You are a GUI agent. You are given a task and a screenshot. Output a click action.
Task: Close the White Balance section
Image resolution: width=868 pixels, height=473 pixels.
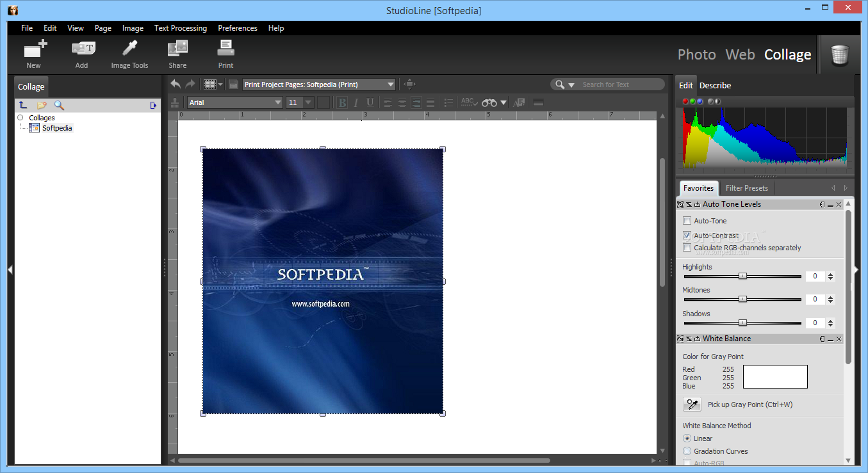[839, 339]
